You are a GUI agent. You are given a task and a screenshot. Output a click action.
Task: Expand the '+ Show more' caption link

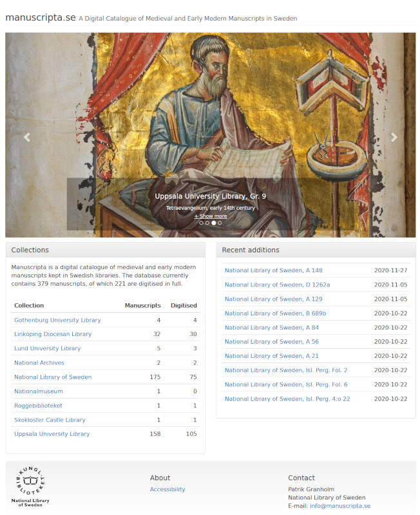[211, 216]
